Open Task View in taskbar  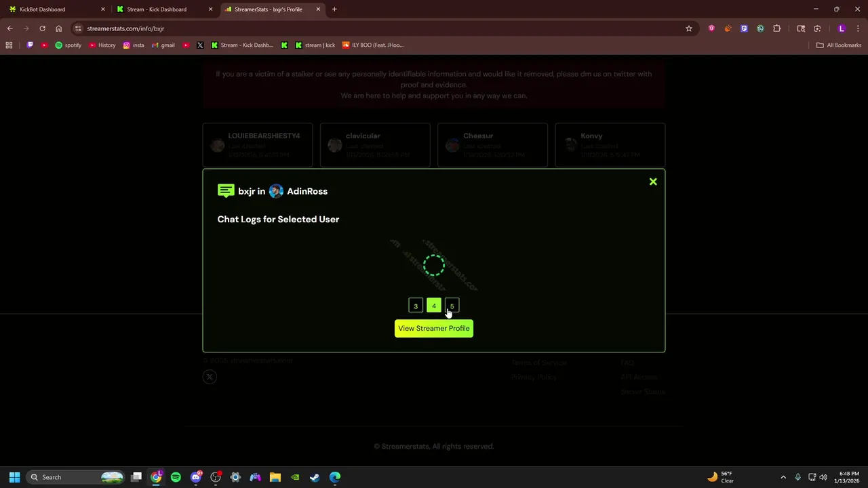click(x=136, y=477)
